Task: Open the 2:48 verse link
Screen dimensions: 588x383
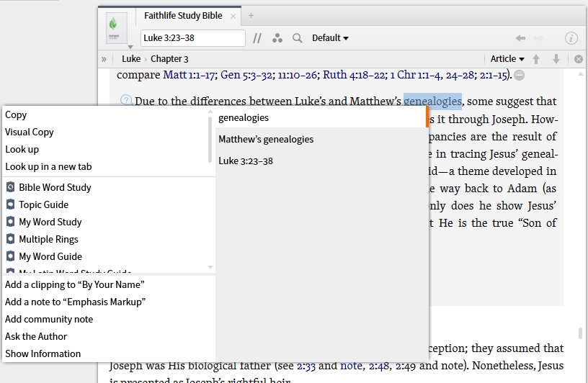Action: click(379, 366)
